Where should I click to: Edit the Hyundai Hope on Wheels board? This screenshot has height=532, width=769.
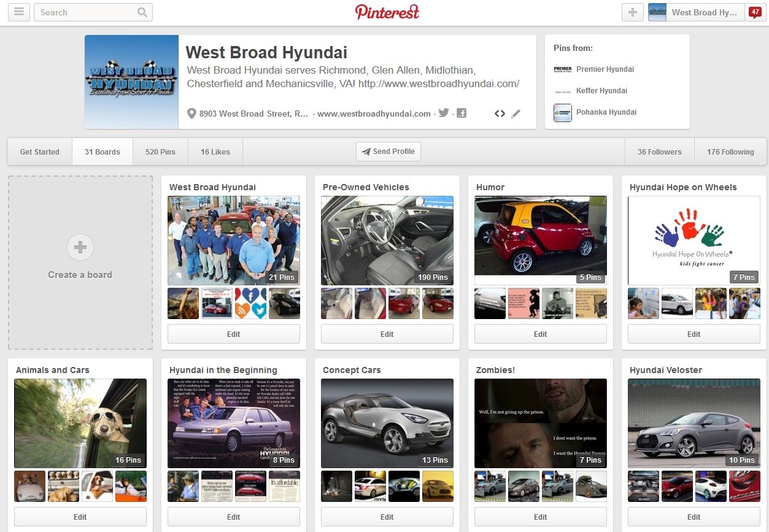pyautogui.click(x=694, y=334)
